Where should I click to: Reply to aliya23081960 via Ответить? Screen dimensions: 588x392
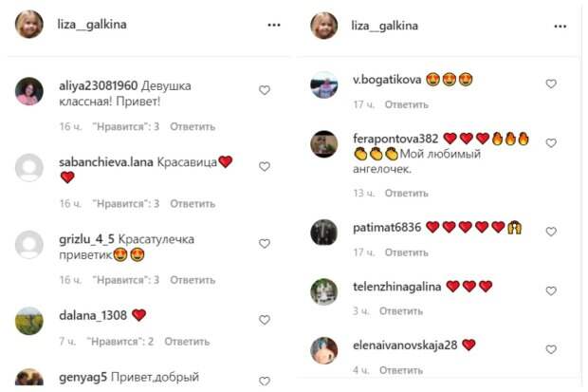(193, 126)
